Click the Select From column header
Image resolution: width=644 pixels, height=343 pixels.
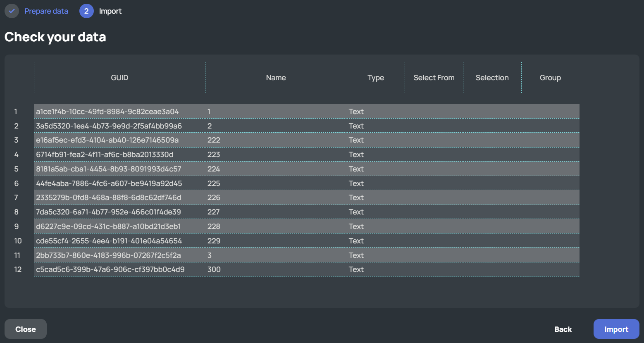click(x=434, y=78)
